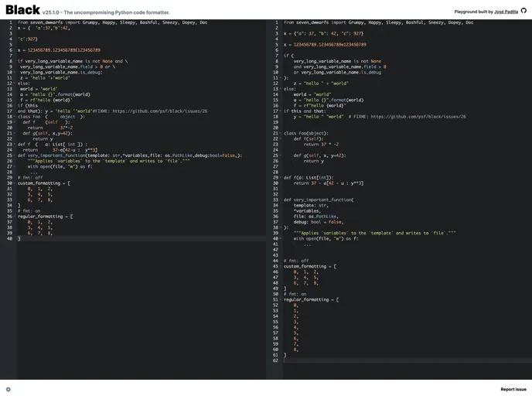Screen dimensions: 532x396
Task: Click left '# fmt: on' comment
Action: click(x=29, y=210)
